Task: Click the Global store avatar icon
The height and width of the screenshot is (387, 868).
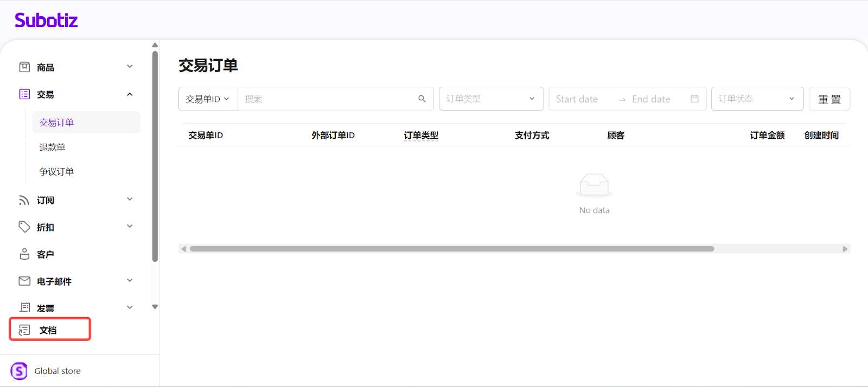Action: (19, 371)
